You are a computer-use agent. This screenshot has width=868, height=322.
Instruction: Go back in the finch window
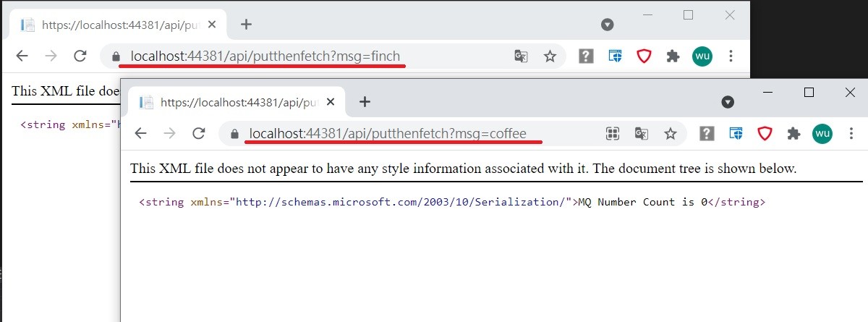coord(22,56)
